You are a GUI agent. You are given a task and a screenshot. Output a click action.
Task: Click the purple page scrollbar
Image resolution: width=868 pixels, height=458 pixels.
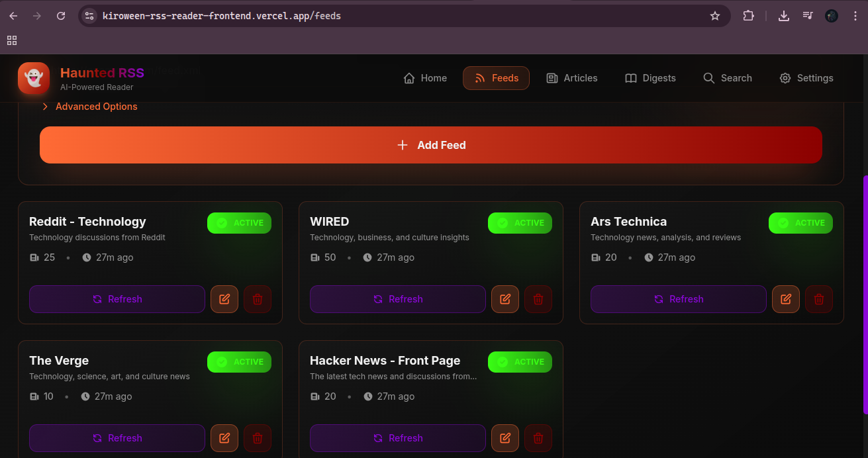(865, 295)
